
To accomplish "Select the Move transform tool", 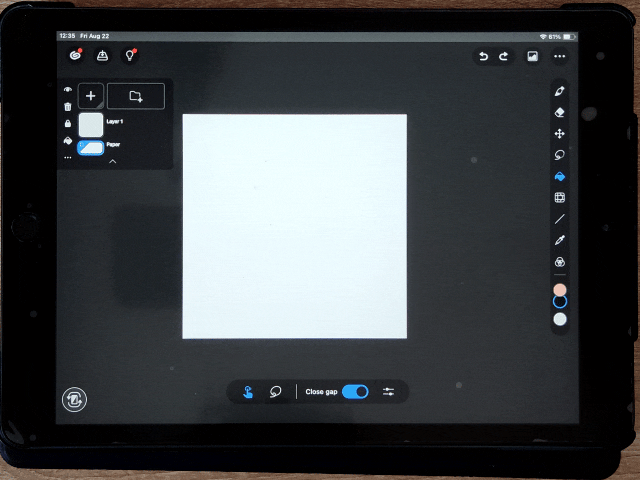I will pyautogui.click(x=560, y=133).
